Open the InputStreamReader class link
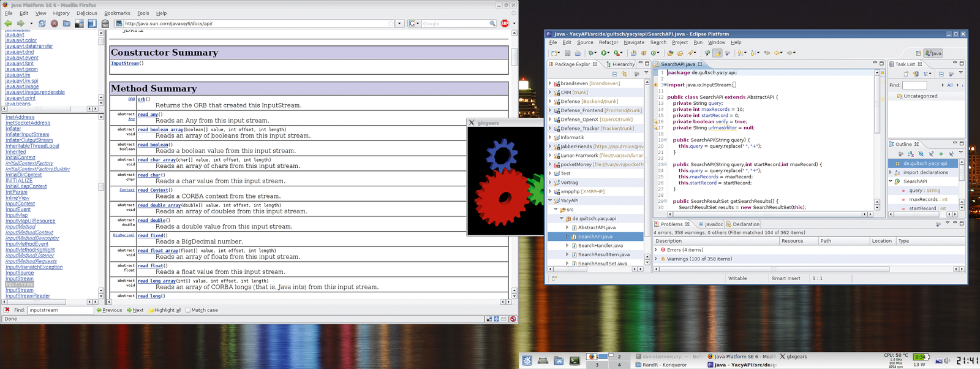The width and height of the screenshot is (980, 369). pyautogui.click(x=28, y=296)
